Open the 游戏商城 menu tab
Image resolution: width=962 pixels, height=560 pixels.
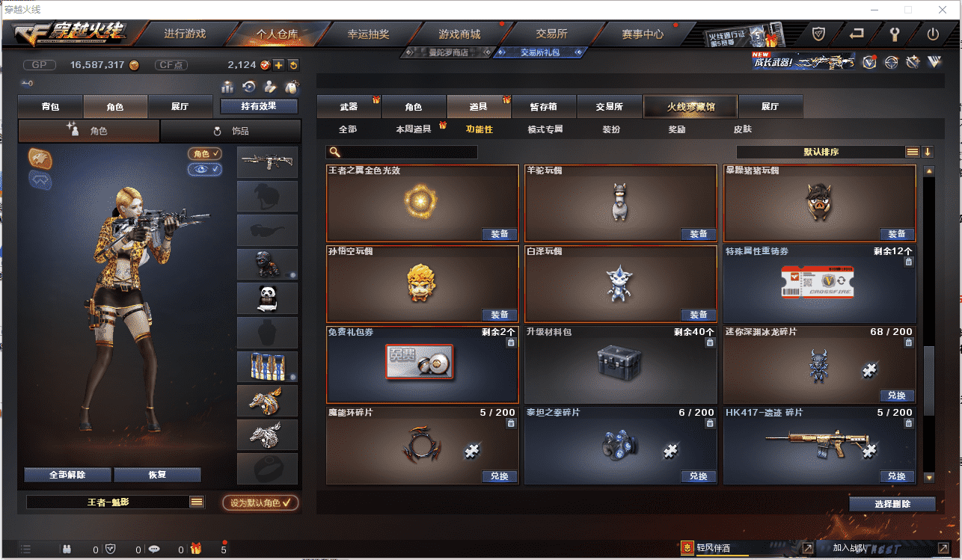[x=459, y=34]
